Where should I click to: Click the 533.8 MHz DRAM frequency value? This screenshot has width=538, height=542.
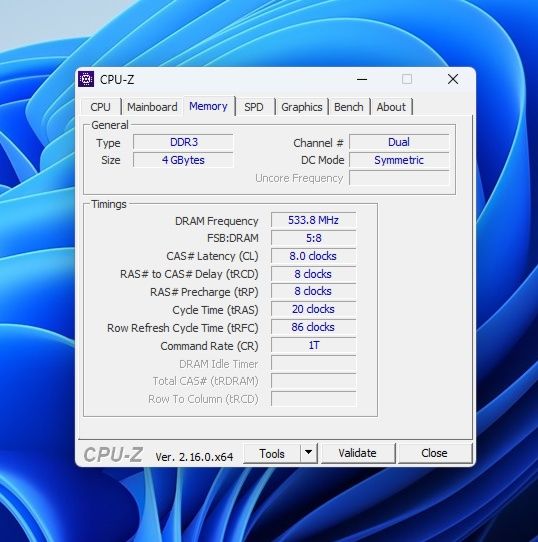[x=314, y=220]
